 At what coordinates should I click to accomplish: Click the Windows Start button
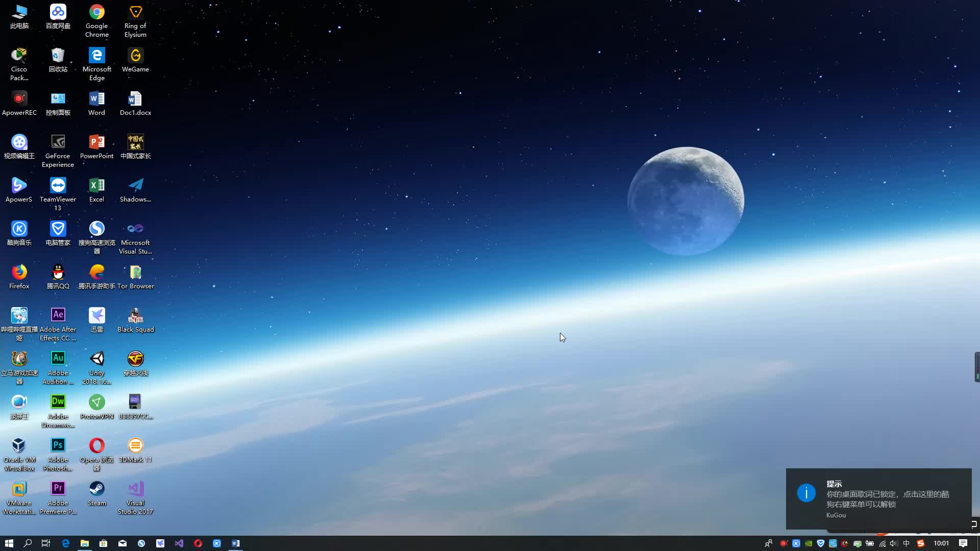[x=9, y=543]
